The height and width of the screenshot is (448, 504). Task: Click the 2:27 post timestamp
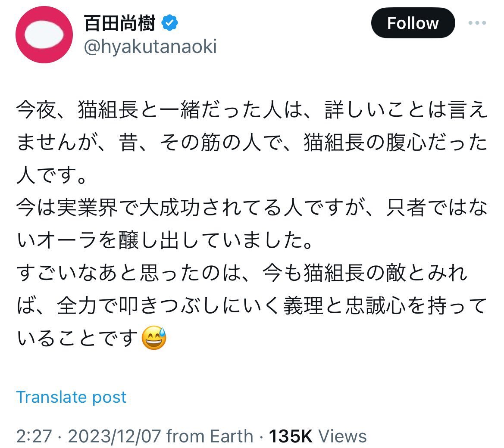34,436
